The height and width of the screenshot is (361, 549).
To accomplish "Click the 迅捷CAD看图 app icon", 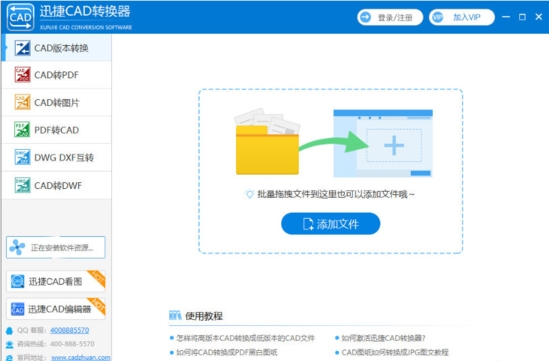I will [x=18, y=281].
